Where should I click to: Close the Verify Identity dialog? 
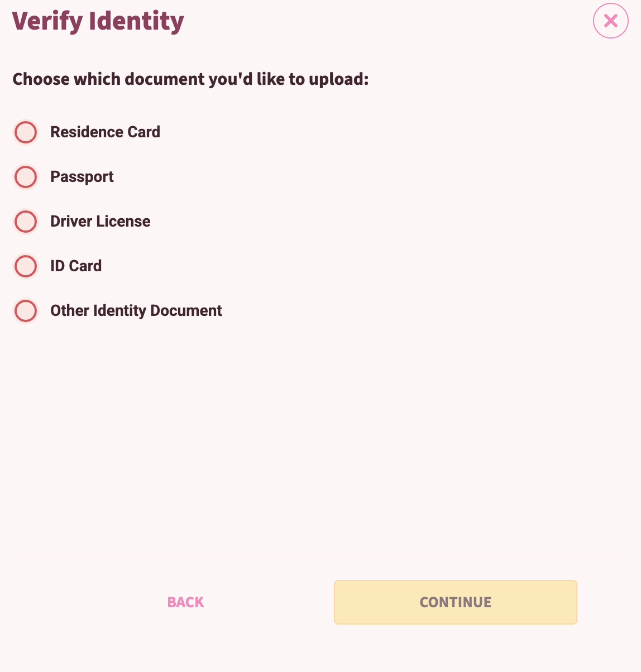[x=611, y=21]
